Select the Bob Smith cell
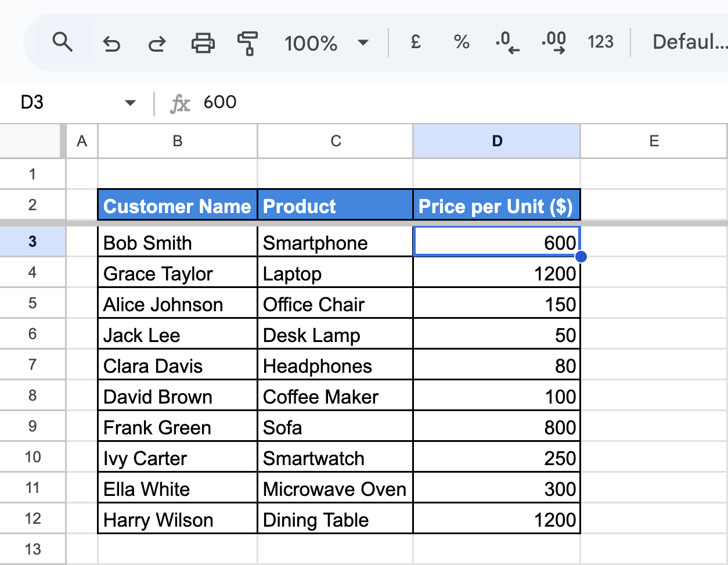The width and height of the screenshot is (728, 565). coord(178,242)
